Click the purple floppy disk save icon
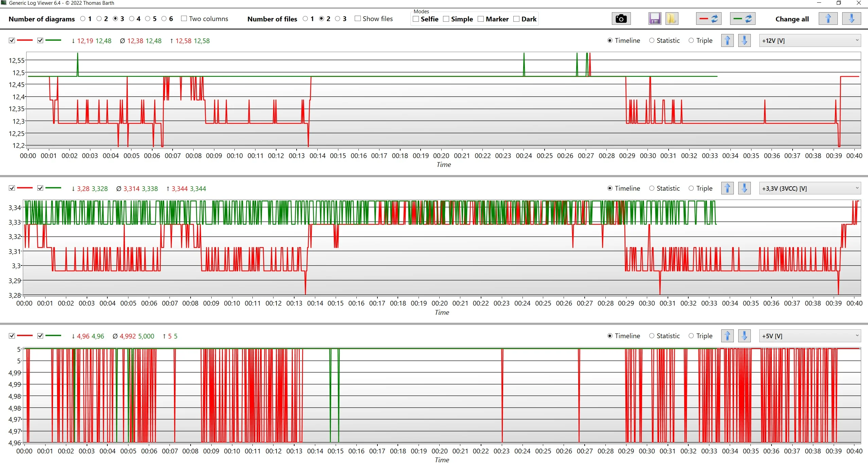Screen dimensions: 868x466 (655, 19)
